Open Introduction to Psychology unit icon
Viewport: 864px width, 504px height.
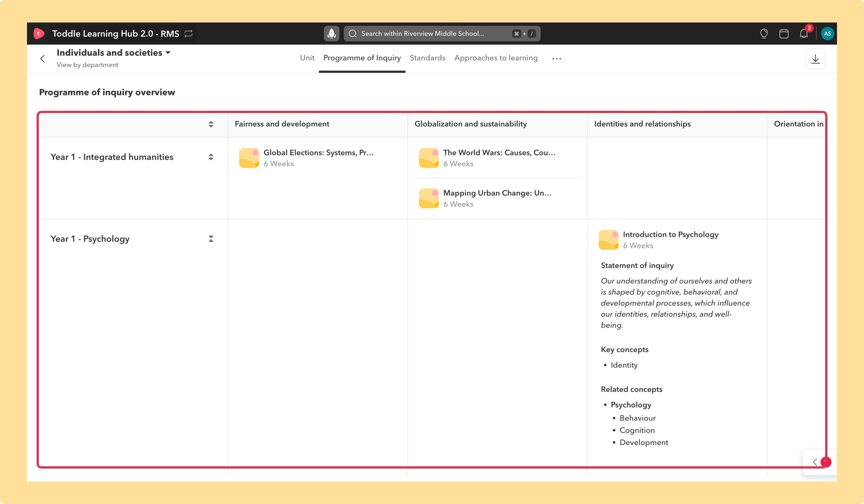tap(609, 240)
